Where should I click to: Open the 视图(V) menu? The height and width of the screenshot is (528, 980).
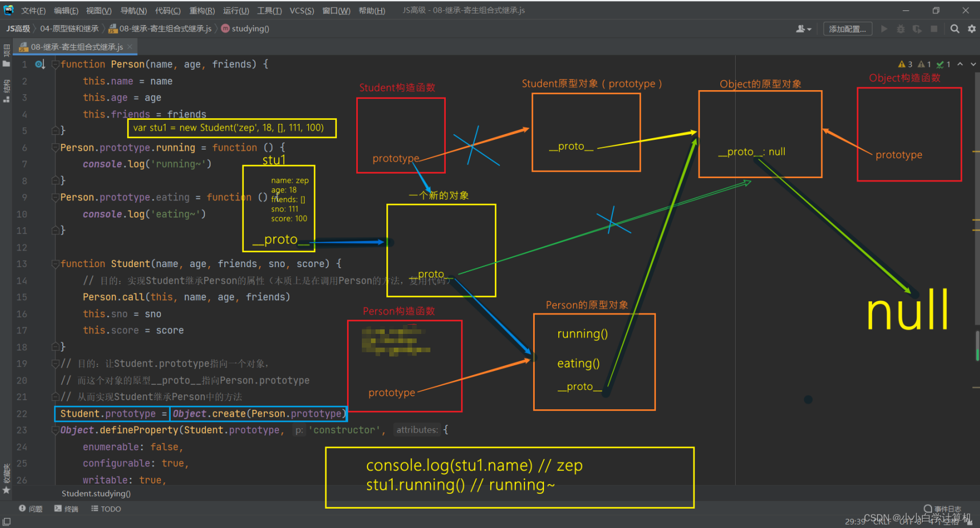pos(99,11)
